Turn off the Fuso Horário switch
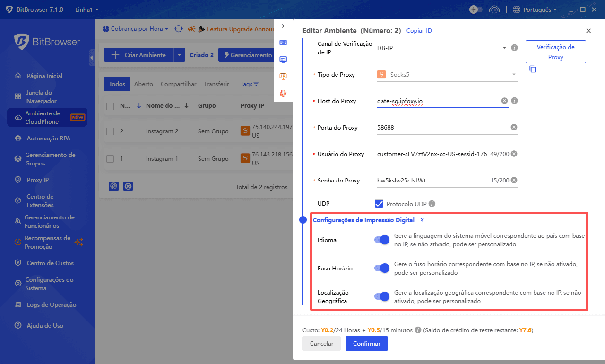Screen dimensions: 605x364 (381, 268)
